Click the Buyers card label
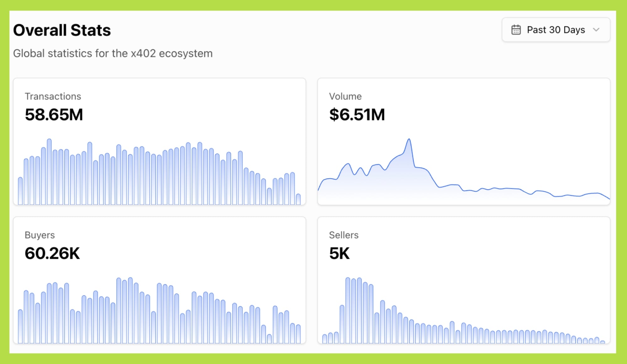The width and height of the screenshot is (627, 364). (40, 235)
